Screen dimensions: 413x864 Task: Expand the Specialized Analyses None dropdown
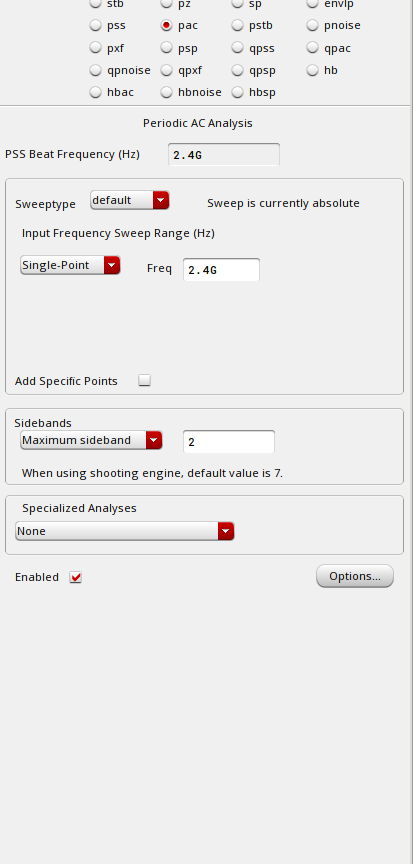coord(125,531)
